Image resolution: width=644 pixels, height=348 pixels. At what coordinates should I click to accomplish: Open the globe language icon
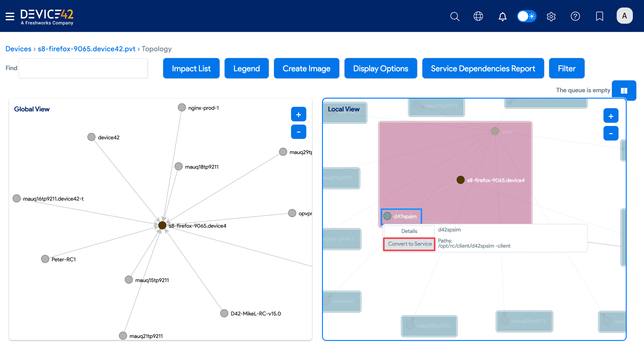click(x=478, y=17)
